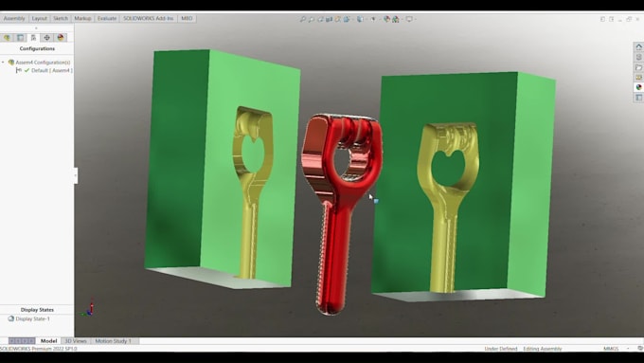Open the DisplayManager color sphere tab
The image size is (644, 363).
(x=61, y=37)
